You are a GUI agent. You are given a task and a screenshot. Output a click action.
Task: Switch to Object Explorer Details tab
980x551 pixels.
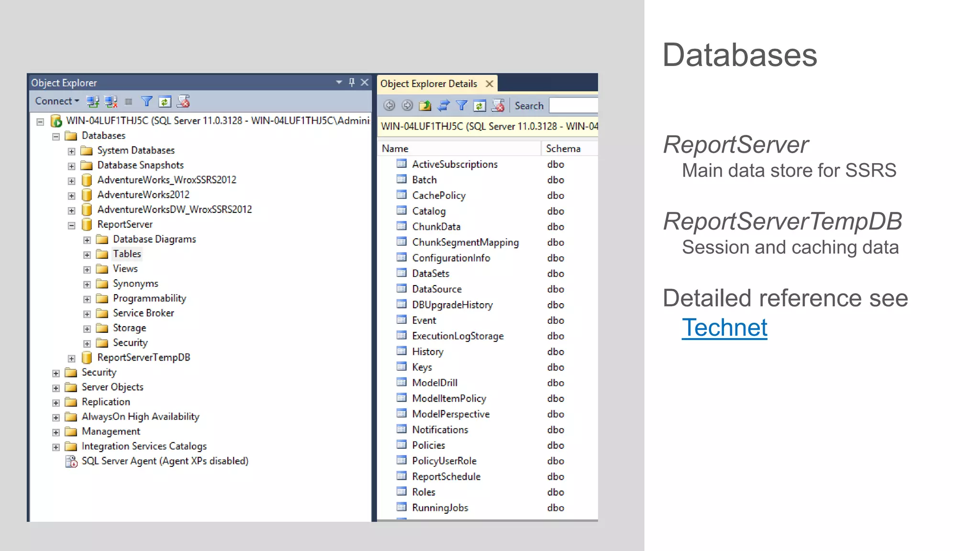428,84
